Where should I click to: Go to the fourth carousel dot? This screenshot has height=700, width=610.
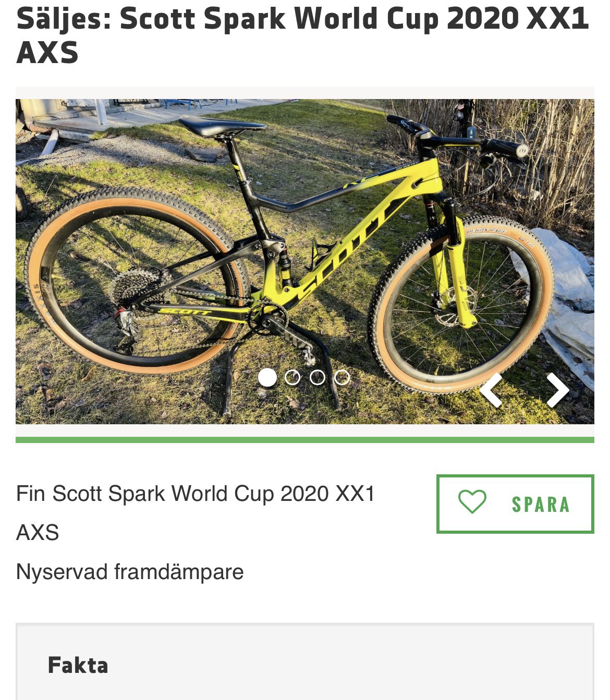(342, 377)
